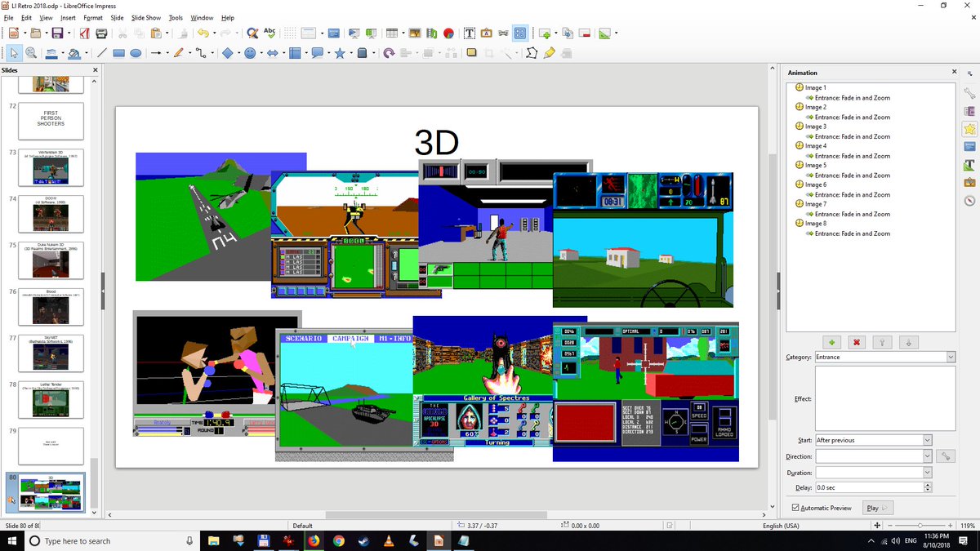This screenshot has height=551, width=980.
Task: Move animation effect down
Action: point(910,342)
